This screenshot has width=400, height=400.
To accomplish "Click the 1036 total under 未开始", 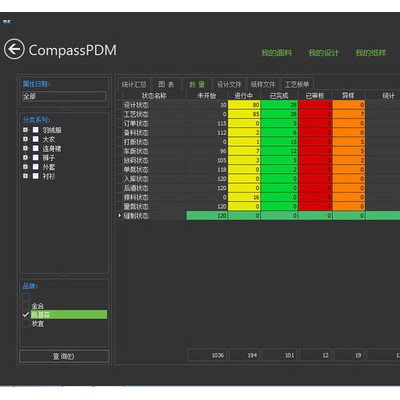I will tap(207, 355).
